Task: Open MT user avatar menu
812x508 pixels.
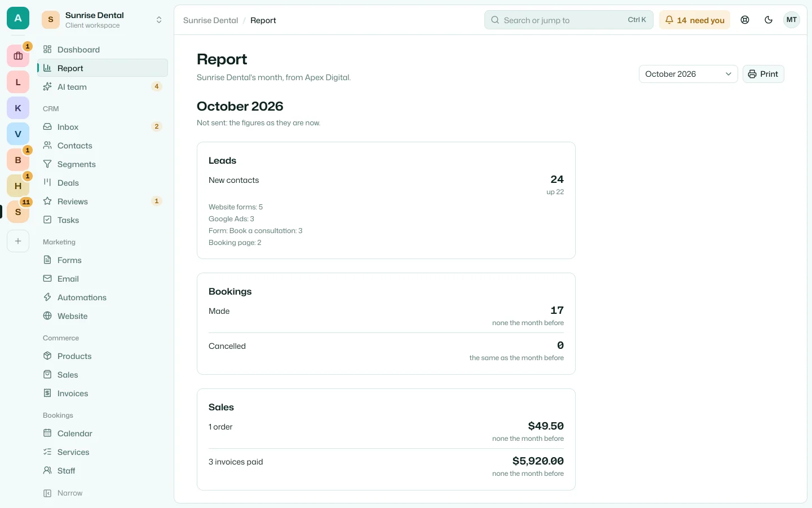Action: [792, 20]
